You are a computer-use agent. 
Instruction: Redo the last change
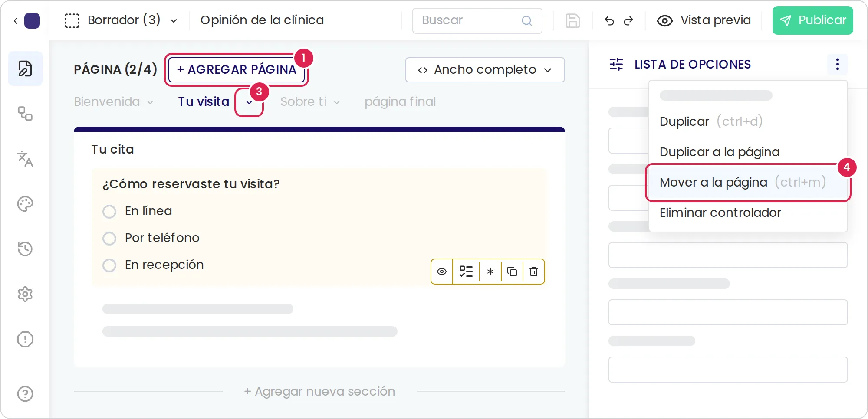tap(628, 21)
